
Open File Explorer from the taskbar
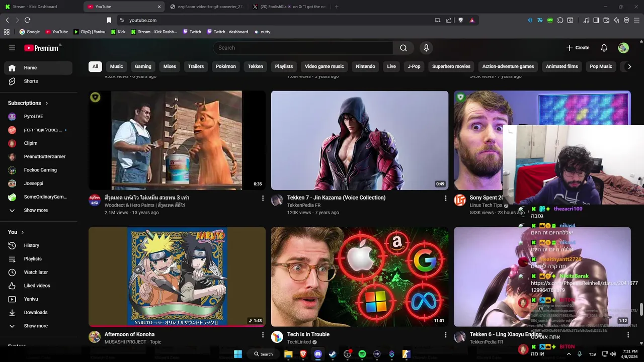[288, 354]
